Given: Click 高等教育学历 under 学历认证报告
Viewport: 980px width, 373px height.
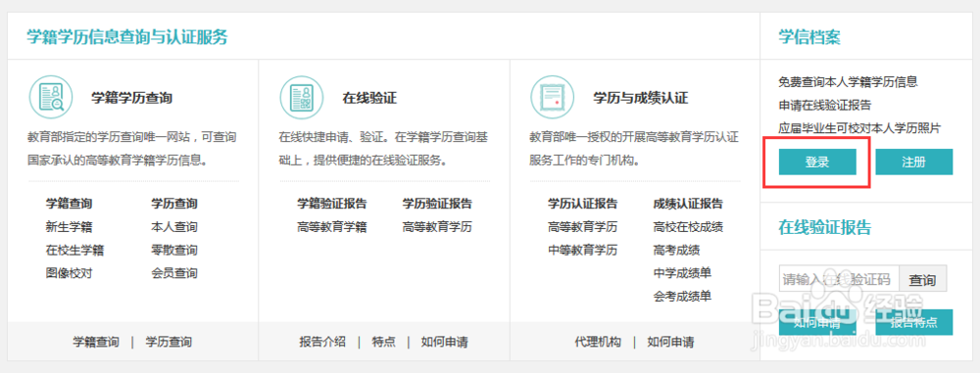Looking at the screenshot, I should [582, 227].
